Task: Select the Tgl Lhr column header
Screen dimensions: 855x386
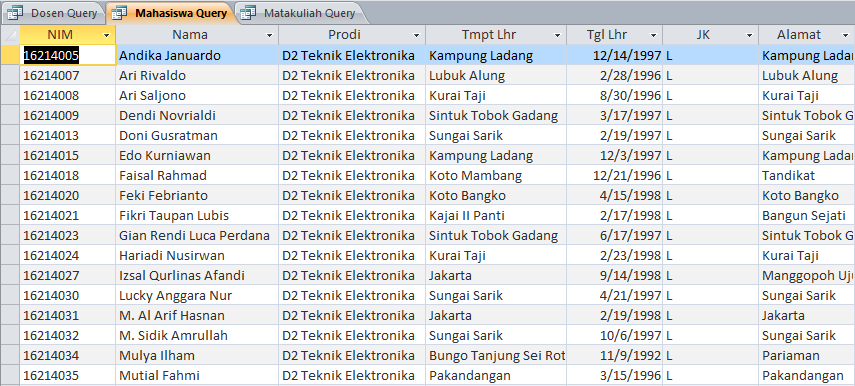Action: [615, 35]
